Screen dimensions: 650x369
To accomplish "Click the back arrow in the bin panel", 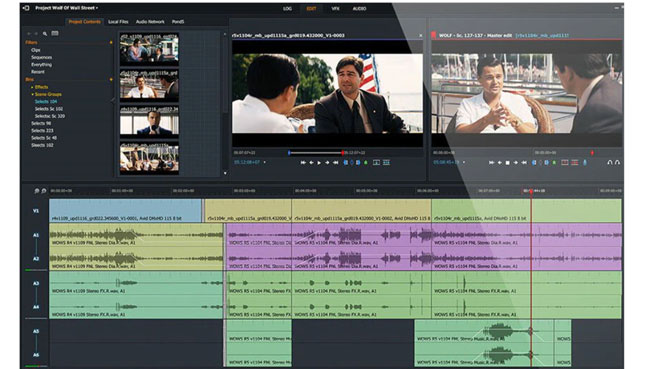I will coord(29,34).
